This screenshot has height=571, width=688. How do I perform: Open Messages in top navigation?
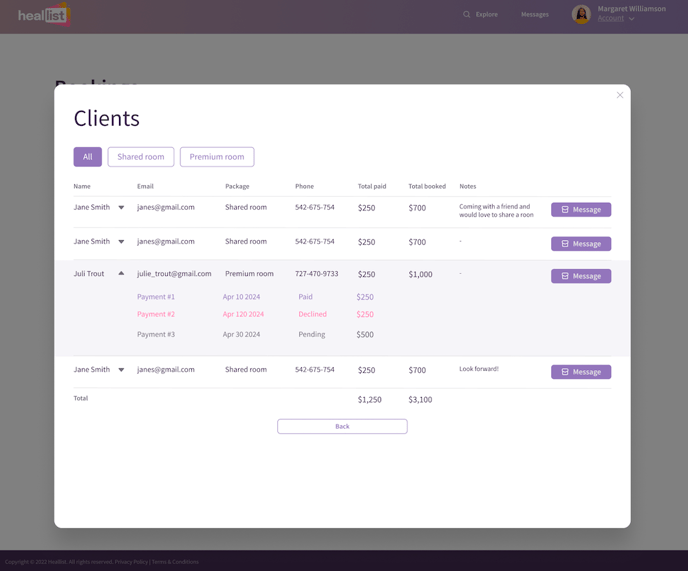click(534, 15)
